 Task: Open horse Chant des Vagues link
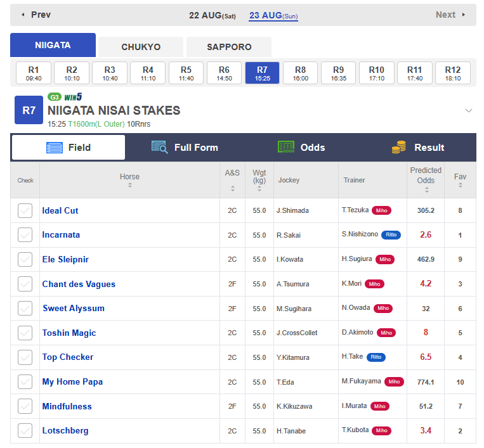pos(79,284)
